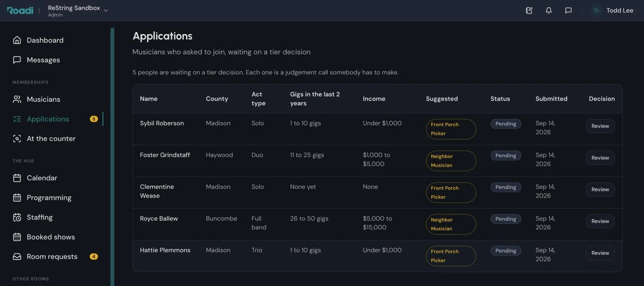
Task: Select Applications in the sidebar
Action: (x=48, y=119)
